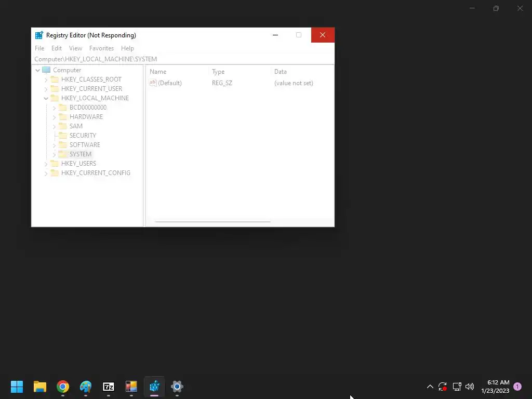
Task: Select the HKEY_USERS key
Action: (78, 163)
